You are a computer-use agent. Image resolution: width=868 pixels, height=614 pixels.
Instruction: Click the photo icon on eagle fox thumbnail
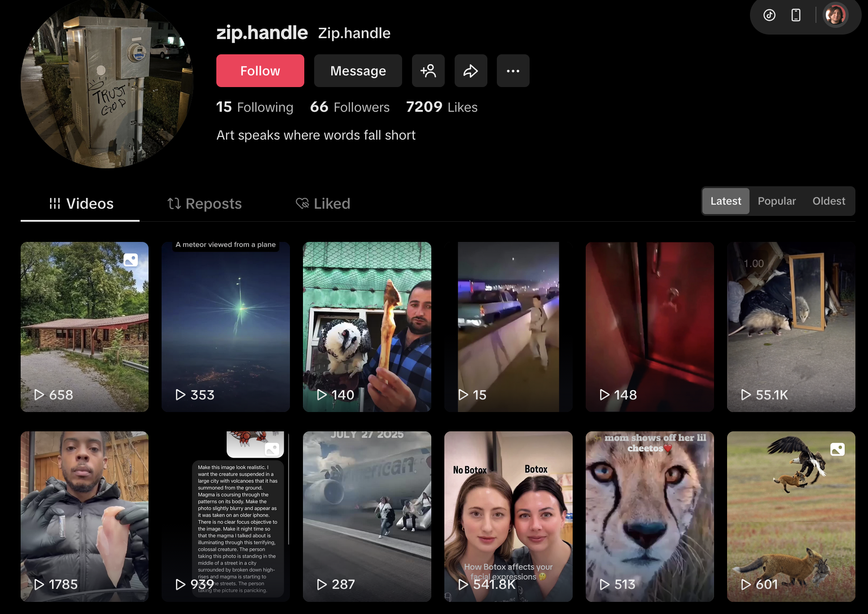tap(837, 449)
